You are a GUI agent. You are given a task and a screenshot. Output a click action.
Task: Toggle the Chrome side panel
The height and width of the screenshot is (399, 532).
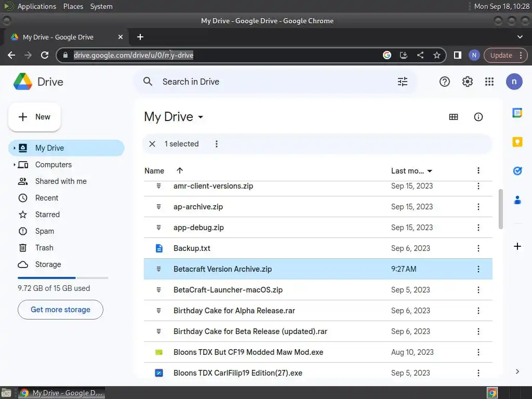tap(457, 55)
